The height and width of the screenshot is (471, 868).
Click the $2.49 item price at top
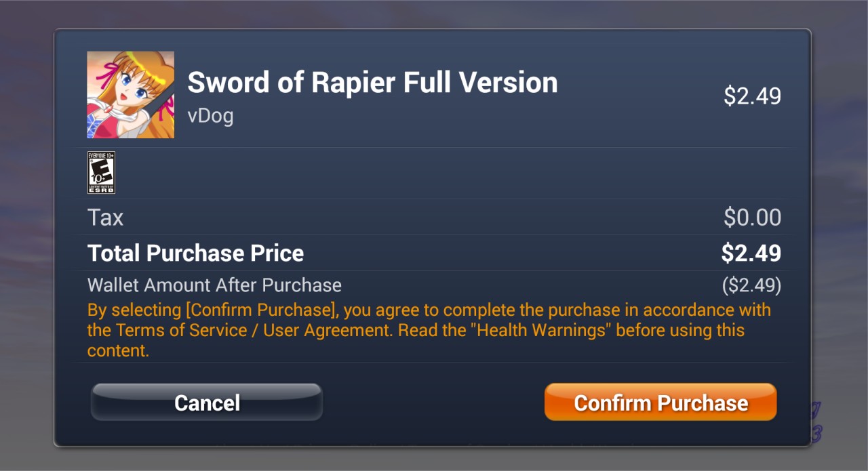(752, 96)
